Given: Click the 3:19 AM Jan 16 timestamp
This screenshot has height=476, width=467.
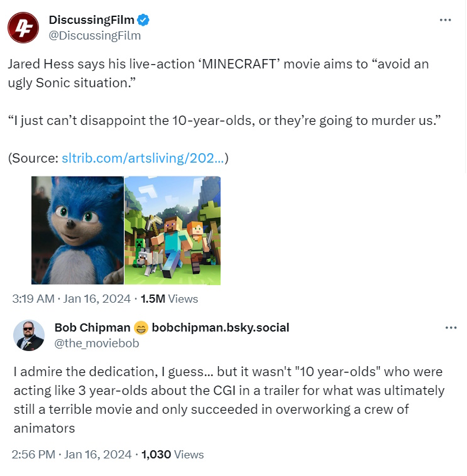Looking at the screenshot, I should click(70, 299).
